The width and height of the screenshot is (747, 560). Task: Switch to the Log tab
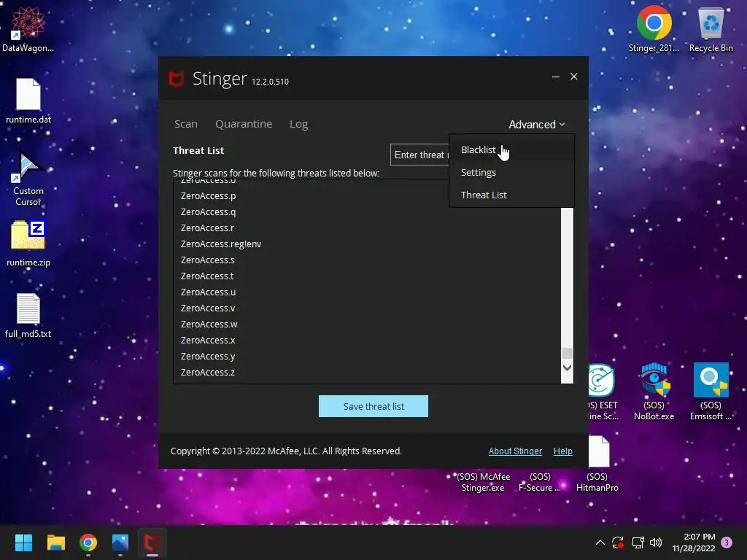click(298, 124)
